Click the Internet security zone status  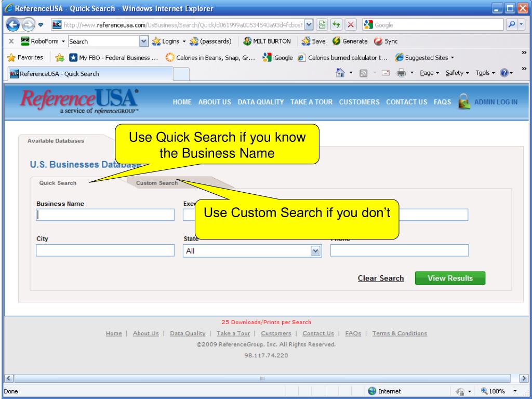tap(384, 391)
